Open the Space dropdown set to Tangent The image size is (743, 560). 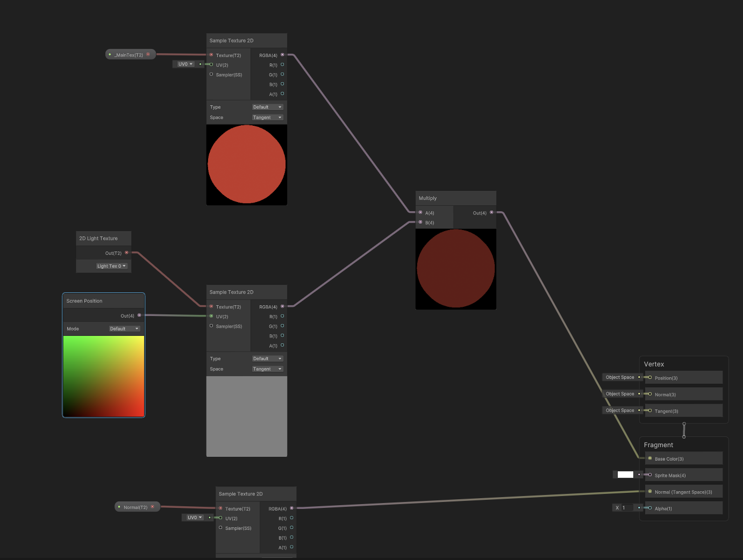pyautogui.click(x=268, y=117)
